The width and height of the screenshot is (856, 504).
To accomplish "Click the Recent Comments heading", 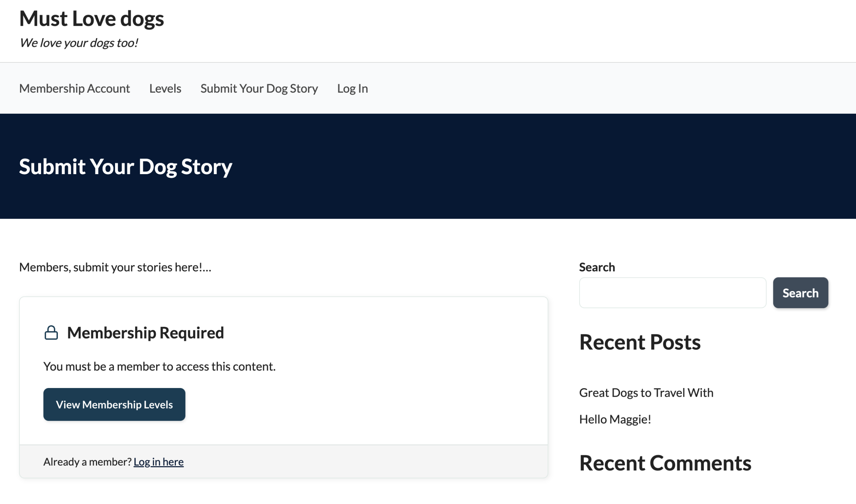I will (665, 463).
